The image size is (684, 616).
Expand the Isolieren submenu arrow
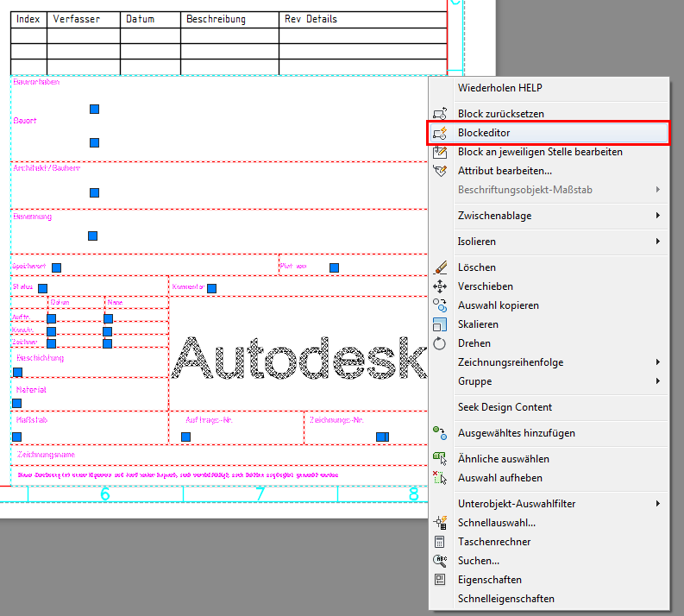(658, 242)
